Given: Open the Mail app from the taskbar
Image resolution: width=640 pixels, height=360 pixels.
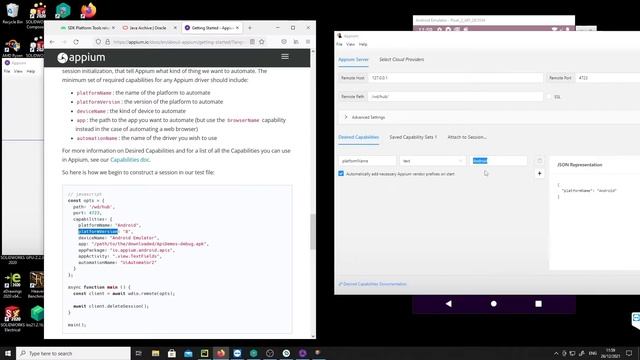Looking at the screenshot, I should tap(188, 353).
